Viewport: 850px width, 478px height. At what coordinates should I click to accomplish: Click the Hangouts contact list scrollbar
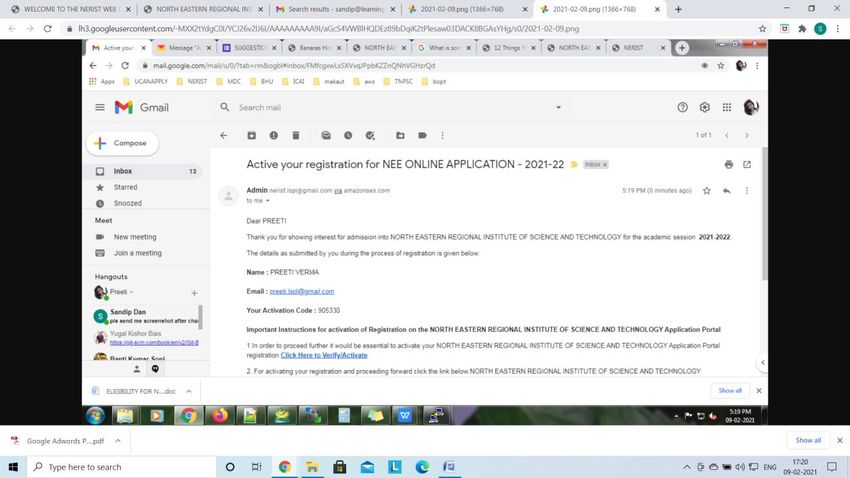[201, 317]
